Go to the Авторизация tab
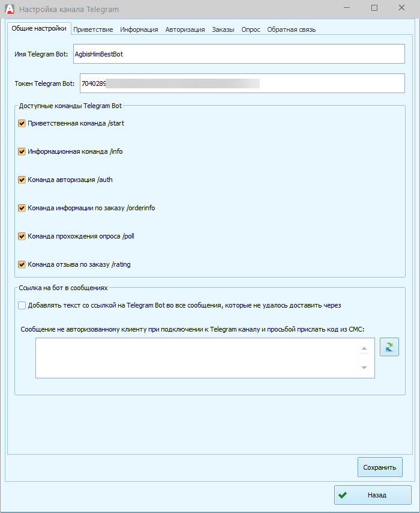 [185, 29]
